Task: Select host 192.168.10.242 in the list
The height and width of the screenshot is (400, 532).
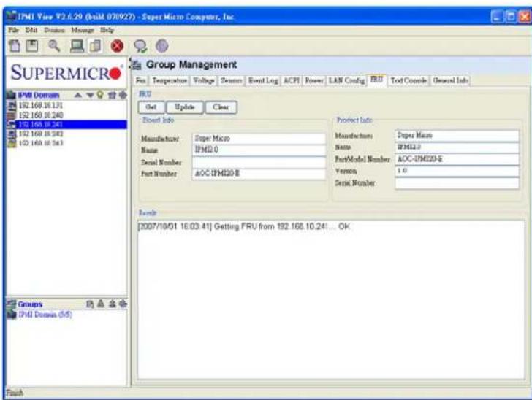Action: [x=66, y=134]
